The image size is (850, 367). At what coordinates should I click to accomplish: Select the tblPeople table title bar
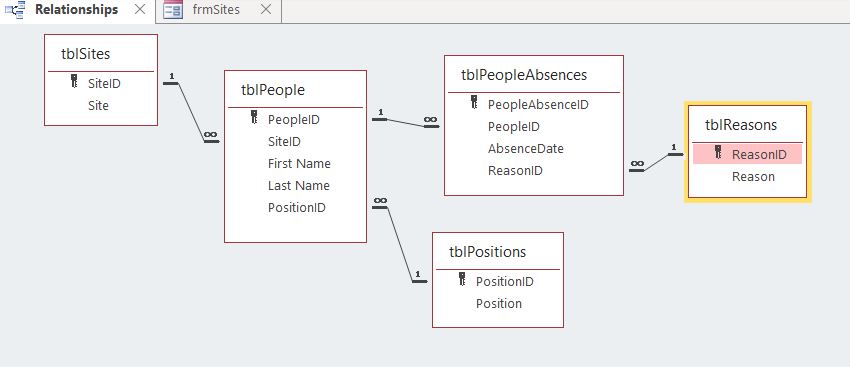pos(295,89)
